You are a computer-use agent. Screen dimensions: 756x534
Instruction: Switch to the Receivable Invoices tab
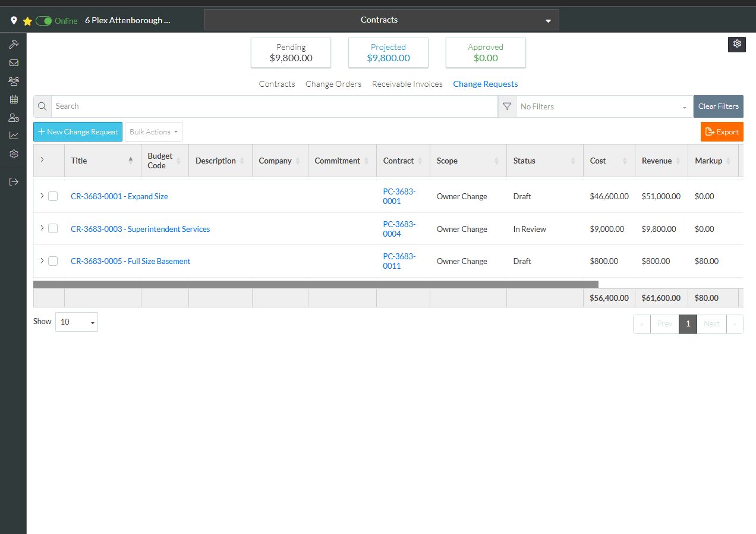pos(407,84)
